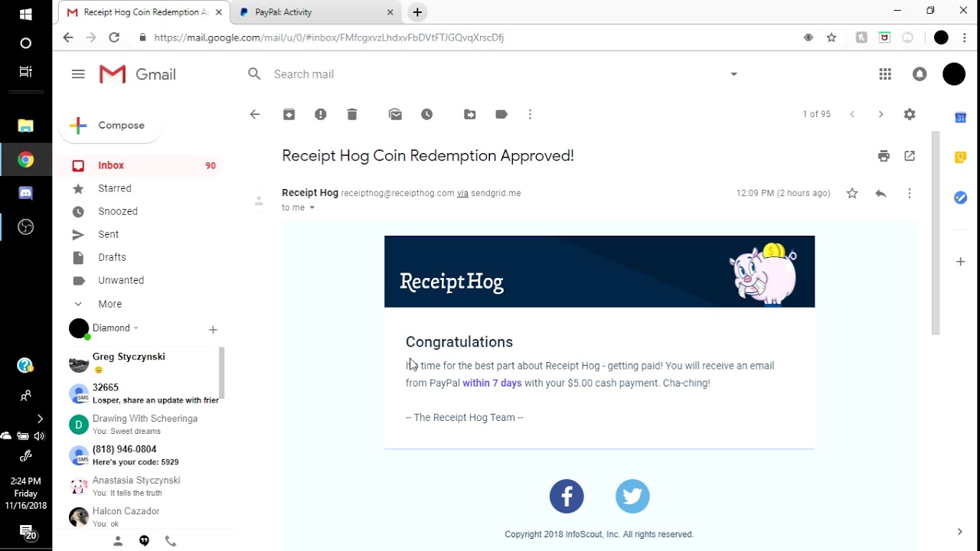Compose a new email
The height and width of the screenshot is (551, 980).
coord(110,126)
